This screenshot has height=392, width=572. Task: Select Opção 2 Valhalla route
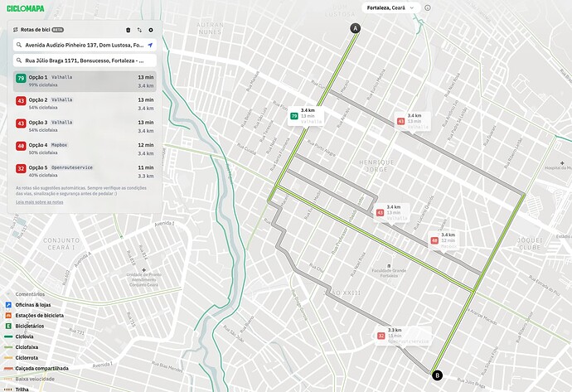(x=85, y=104)
